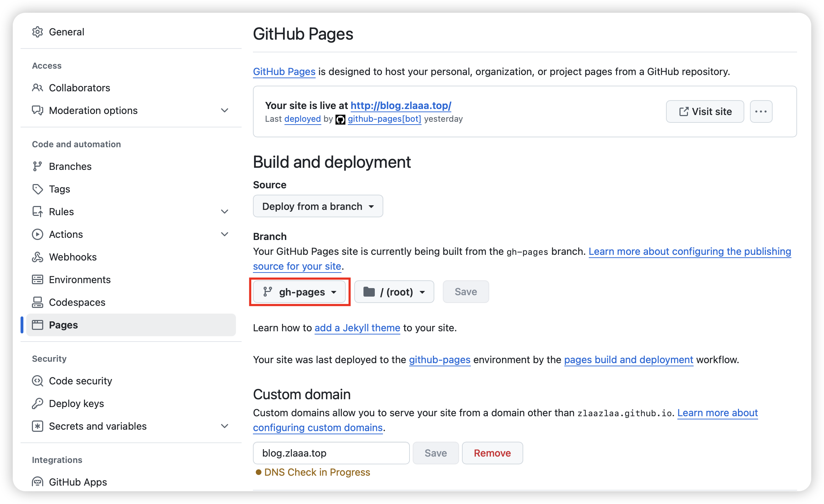The height and width of the screenshot is (504, 824).
Task: Focus the custom domain text field
Action: [x=331, y=453]
